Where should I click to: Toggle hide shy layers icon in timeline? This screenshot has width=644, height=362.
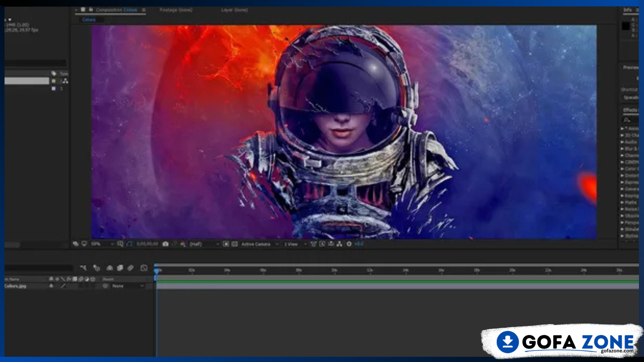109,268
